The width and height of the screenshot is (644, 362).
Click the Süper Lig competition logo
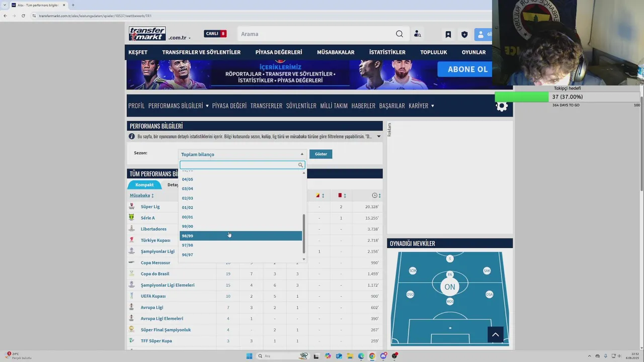(132, 207)
